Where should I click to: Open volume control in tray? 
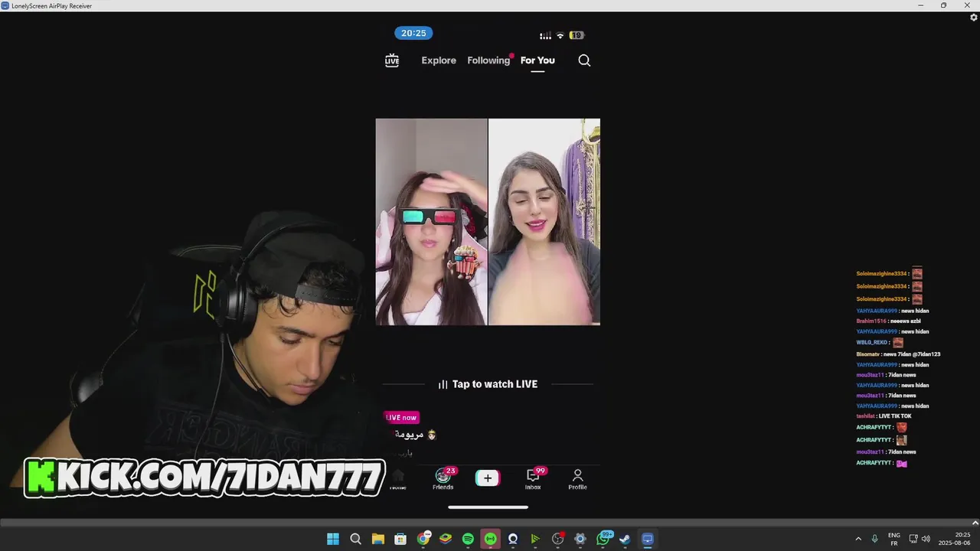pyautogui.click(x=926, y=539)
